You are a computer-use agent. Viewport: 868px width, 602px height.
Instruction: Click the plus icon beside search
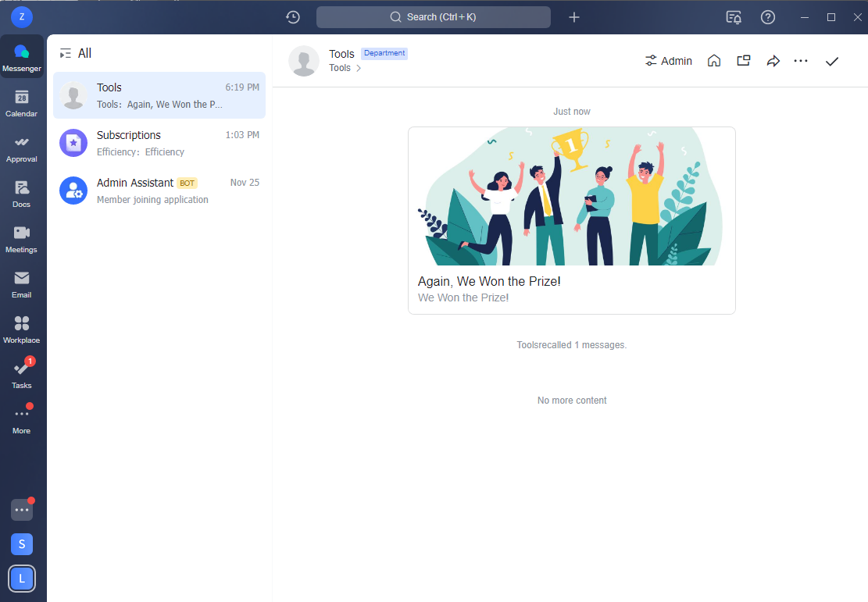coord(574,17)
